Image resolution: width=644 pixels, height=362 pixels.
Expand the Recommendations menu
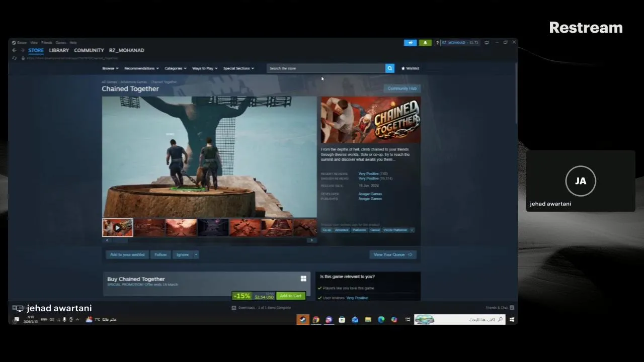(x=141, y=68)
